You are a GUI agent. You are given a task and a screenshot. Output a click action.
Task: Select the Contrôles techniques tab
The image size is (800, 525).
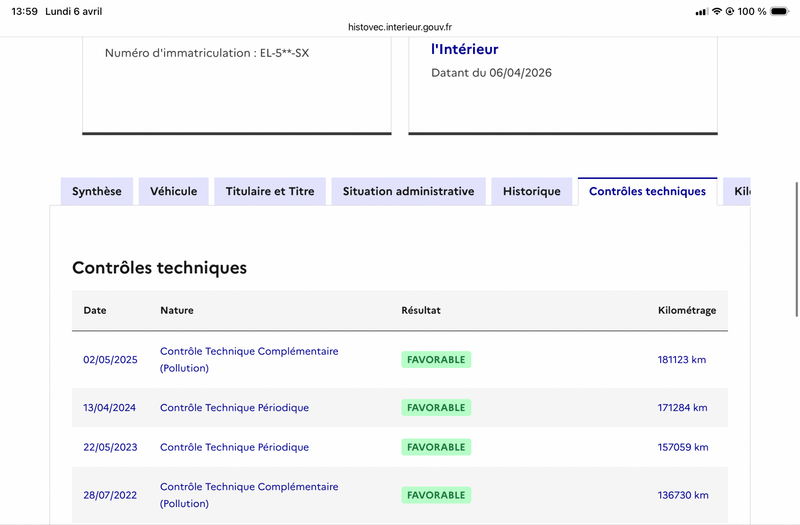[647, 191]
